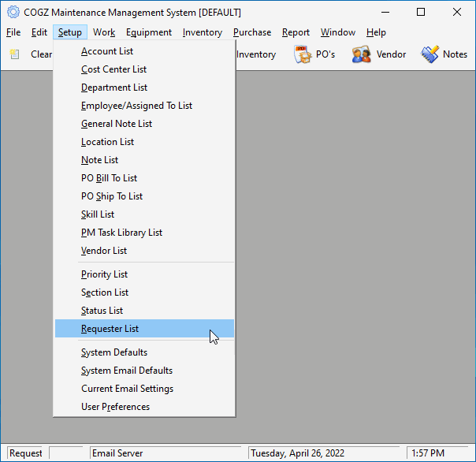
Task: Click Email Server in status bar
Action: coord(165,453)
